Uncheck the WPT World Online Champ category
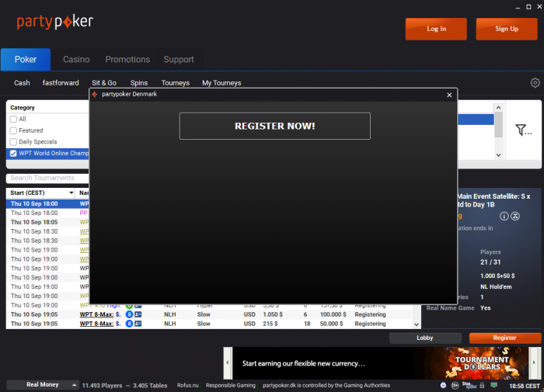The height and width of the screenshot is (392, 544). click(x=13, y=153)
